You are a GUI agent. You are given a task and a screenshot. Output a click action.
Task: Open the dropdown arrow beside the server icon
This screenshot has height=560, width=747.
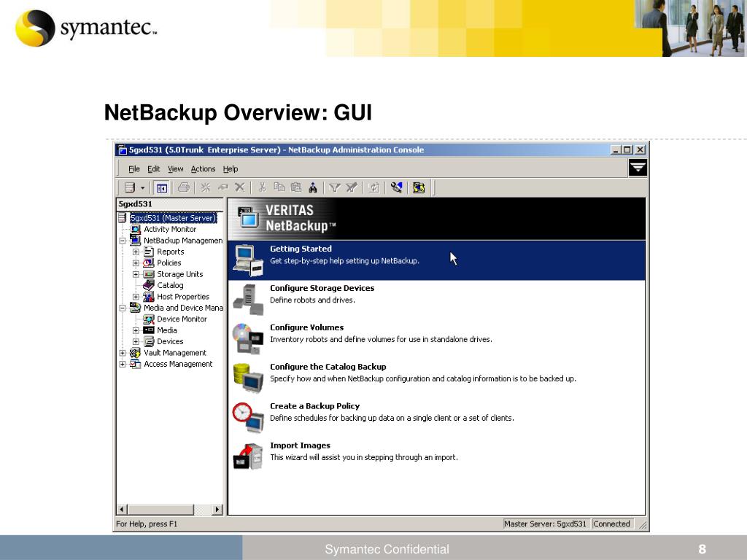[x=142, y=188]
